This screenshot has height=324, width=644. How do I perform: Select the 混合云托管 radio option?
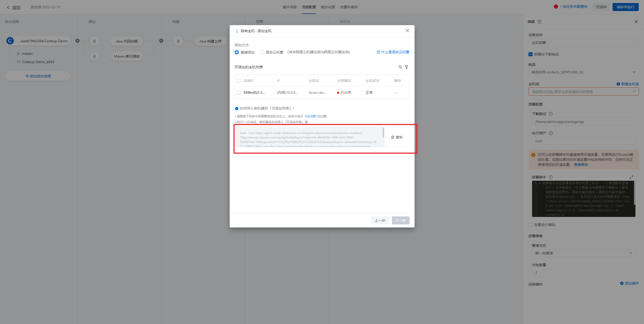(262, 52)
